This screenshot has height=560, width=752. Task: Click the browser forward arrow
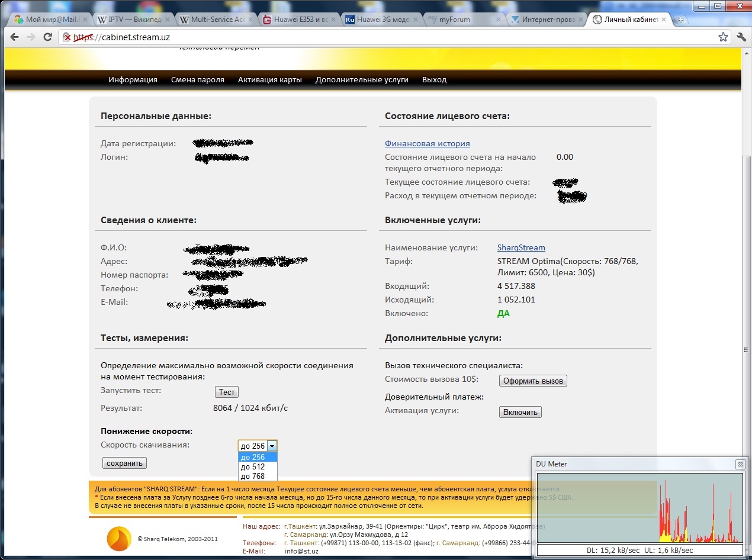point(31,37)
